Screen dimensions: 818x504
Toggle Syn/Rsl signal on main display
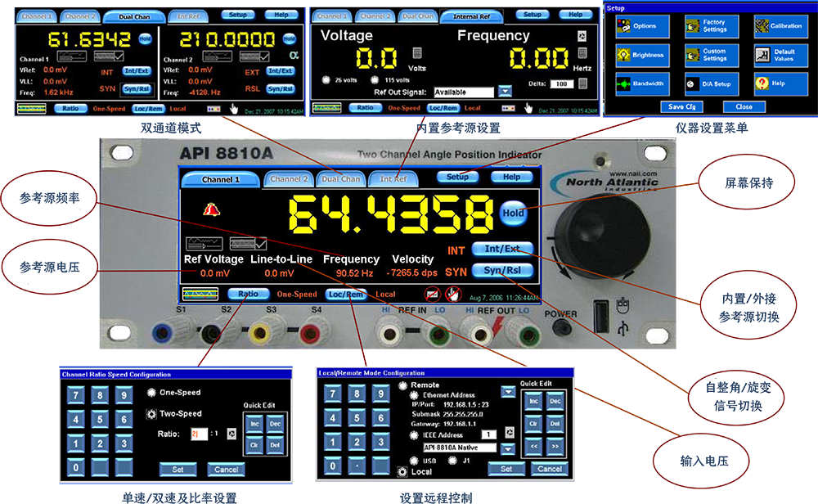503,270
